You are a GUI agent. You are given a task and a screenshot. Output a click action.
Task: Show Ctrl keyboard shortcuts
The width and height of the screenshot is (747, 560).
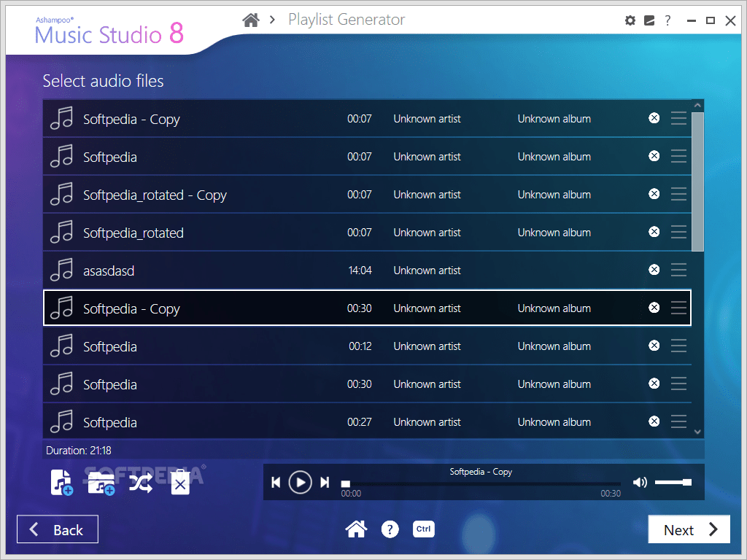coord(423,529)
